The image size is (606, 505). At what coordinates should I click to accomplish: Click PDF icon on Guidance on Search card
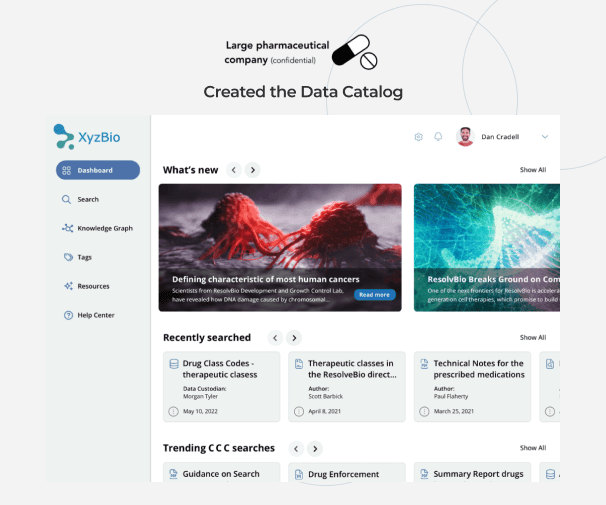pos(174,474)
